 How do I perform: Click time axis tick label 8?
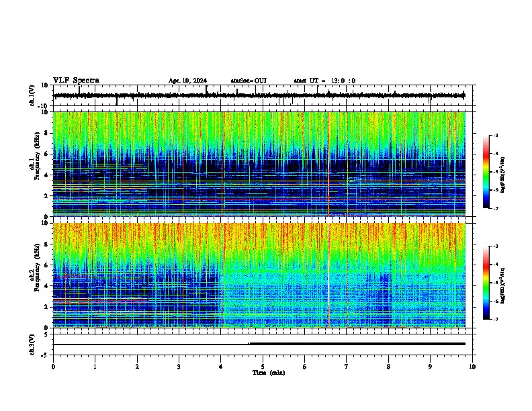click(x=388, y=367)
